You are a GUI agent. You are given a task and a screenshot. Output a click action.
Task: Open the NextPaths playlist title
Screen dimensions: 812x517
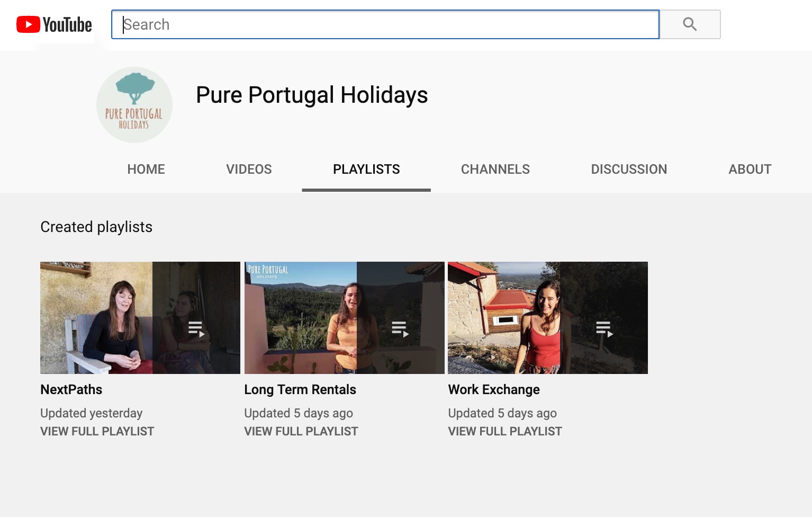click(x=71, y=390)
